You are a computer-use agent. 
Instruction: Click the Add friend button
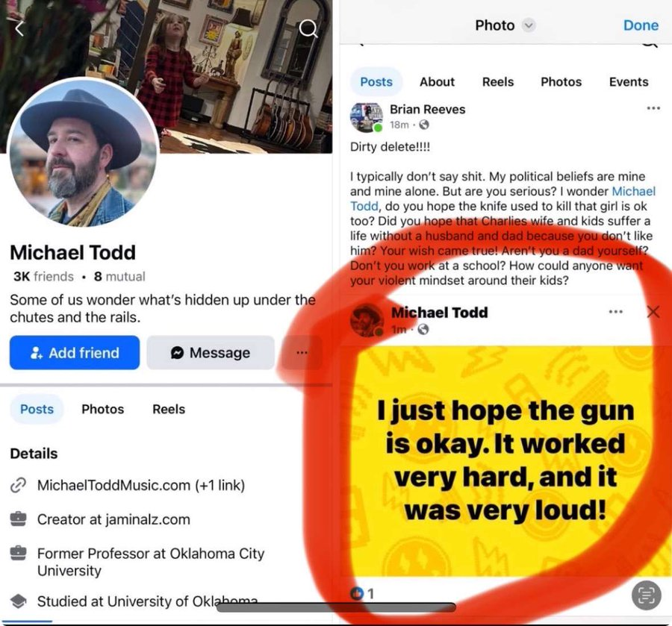[75, 353]
